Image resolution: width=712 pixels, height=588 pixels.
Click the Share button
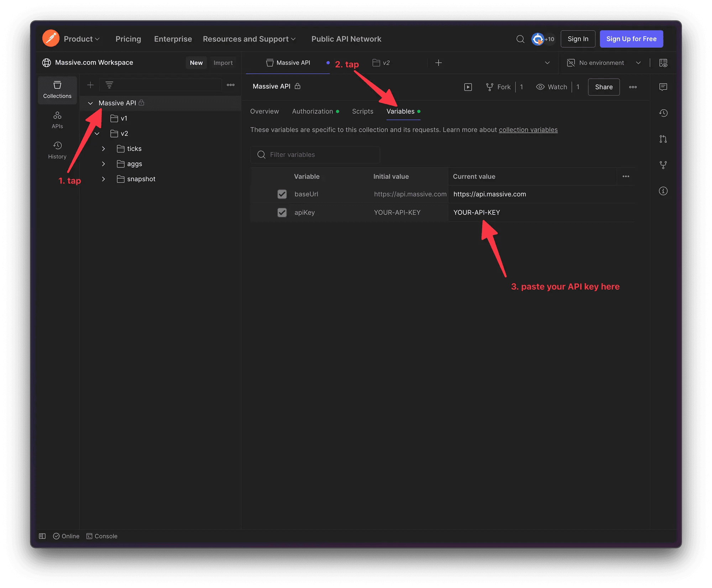(603, 87)
